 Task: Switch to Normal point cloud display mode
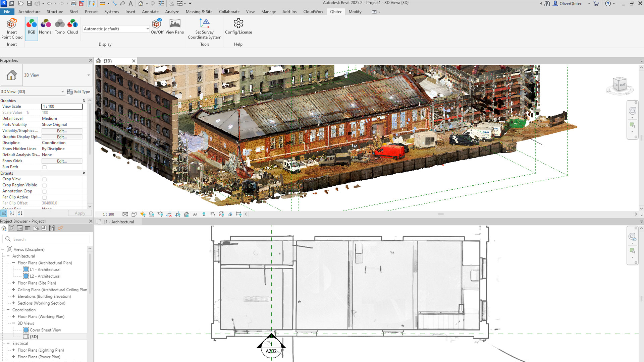pos(46,26)
